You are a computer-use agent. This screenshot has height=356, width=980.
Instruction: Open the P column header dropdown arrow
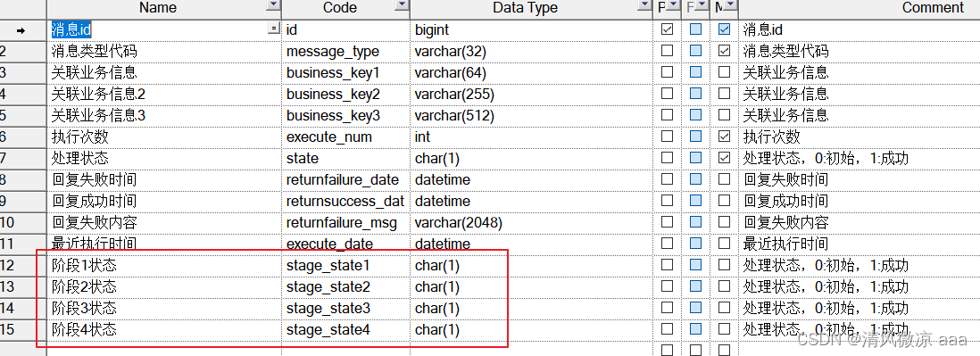pyautogui.click(x=672, y=5)
